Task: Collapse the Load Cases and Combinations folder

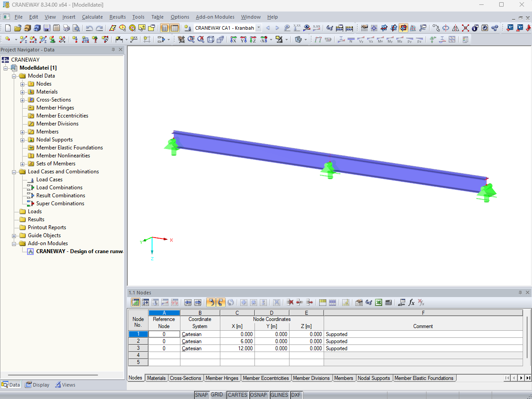Action: (x=14, y=172)
